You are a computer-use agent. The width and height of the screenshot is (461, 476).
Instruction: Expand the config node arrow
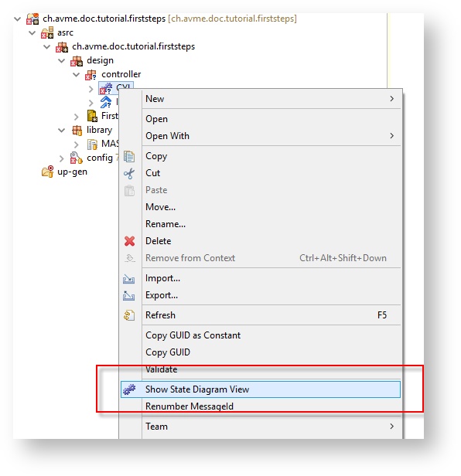[x=62, y=158]
